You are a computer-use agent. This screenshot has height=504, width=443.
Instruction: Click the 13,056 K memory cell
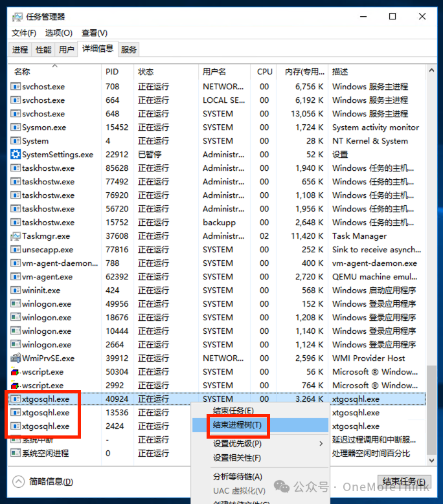pos(307,114)
